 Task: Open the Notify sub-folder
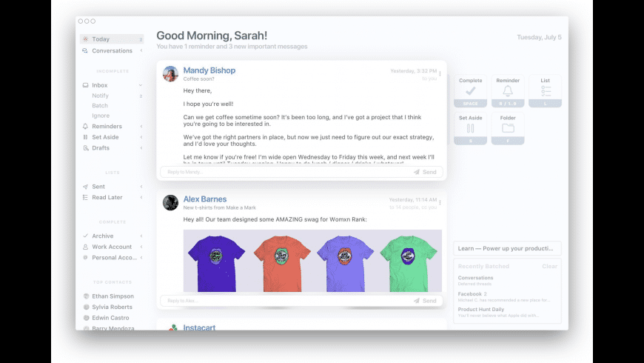coord(100,96)
